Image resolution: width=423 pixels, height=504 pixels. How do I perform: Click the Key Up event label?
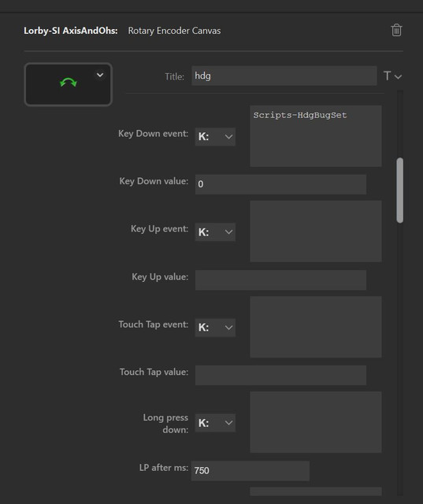click(159, 229)
